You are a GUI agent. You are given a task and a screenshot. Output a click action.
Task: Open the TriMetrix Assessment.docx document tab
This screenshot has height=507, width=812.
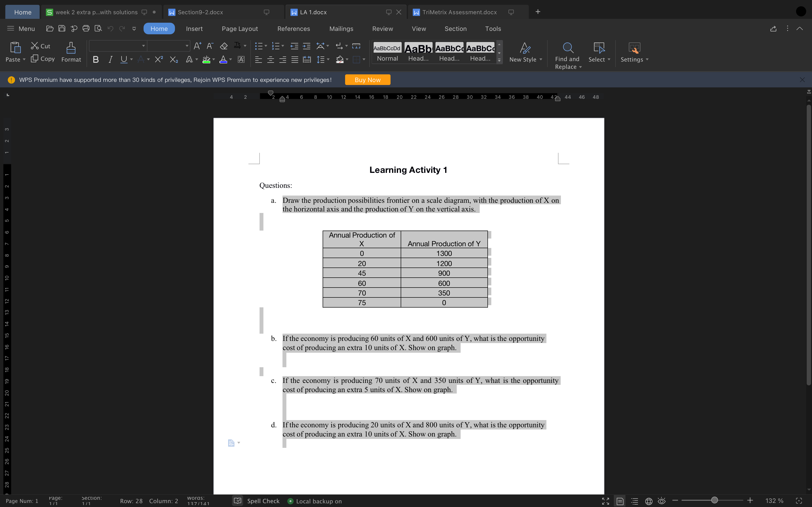[459, 12]
